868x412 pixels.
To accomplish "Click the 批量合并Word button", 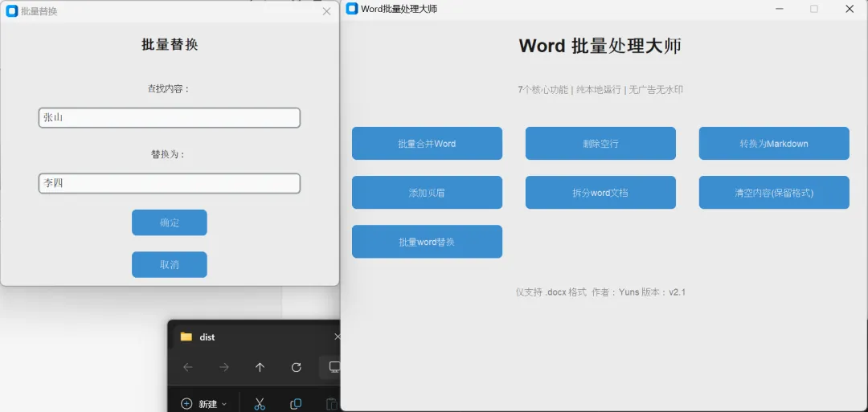I will pos(427,143).
